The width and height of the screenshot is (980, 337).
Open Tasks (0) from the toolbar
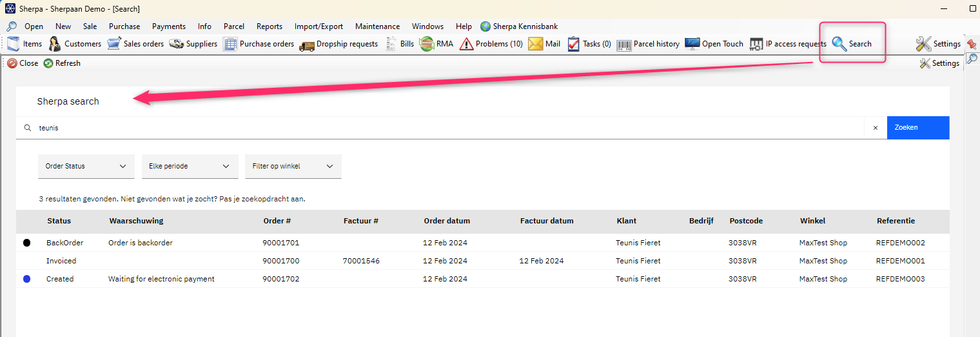point(589,44)
